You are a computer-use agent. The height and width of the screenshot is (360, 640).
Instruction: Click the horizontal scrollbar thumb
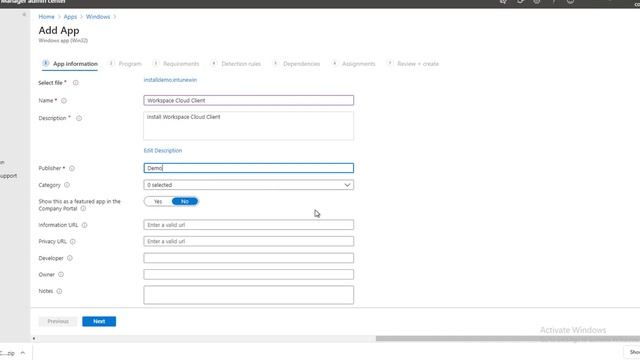pyautogui.click(x=508, y=338)
